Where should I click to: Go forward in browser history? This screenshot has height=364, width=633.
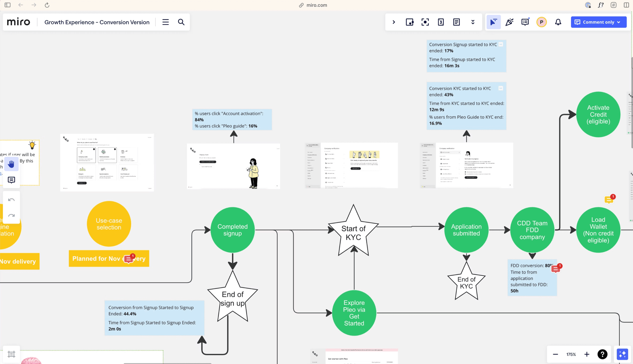pos(34,5)
